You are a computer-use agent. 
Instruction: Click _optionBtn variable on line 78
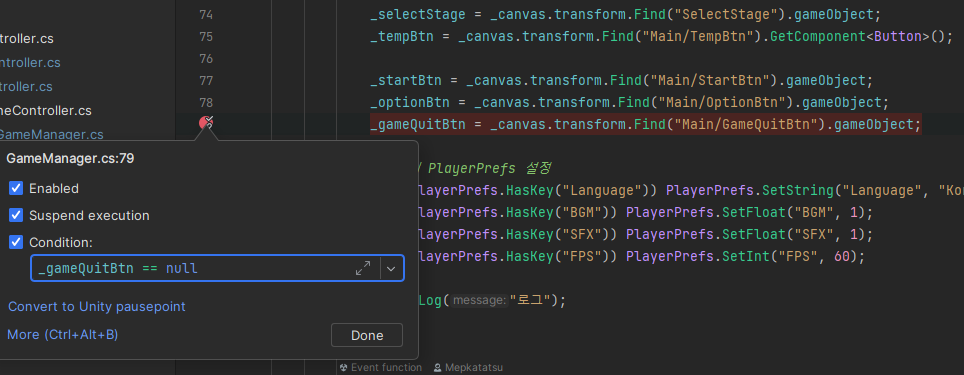pyautogui.click(x=410, y=102)
